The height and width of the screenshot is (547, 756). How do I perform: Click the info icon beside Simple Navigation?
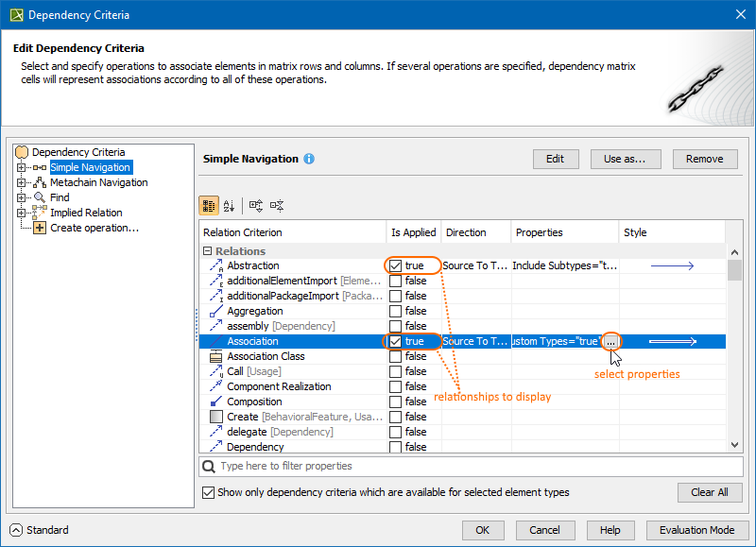[x=309, y=159]
